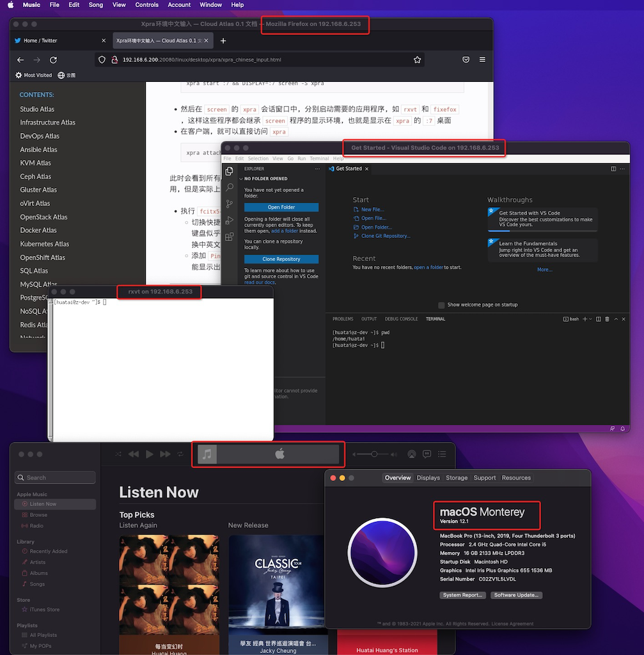Open the bash terminal launch profile dropdown
Screen dimensions: 644x655
point(591,319)
